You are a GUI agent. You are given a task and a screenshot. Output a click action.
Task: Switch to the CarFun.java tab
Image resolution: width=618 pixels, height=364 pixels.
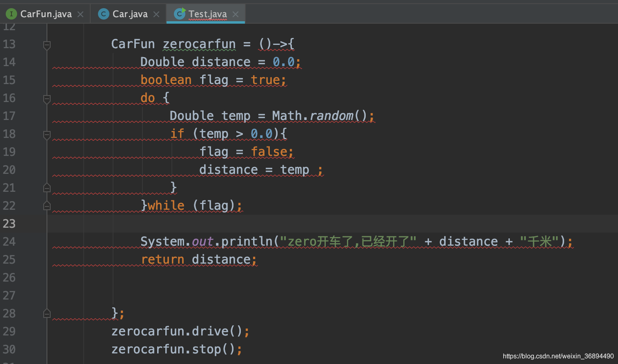pos(45,14)
